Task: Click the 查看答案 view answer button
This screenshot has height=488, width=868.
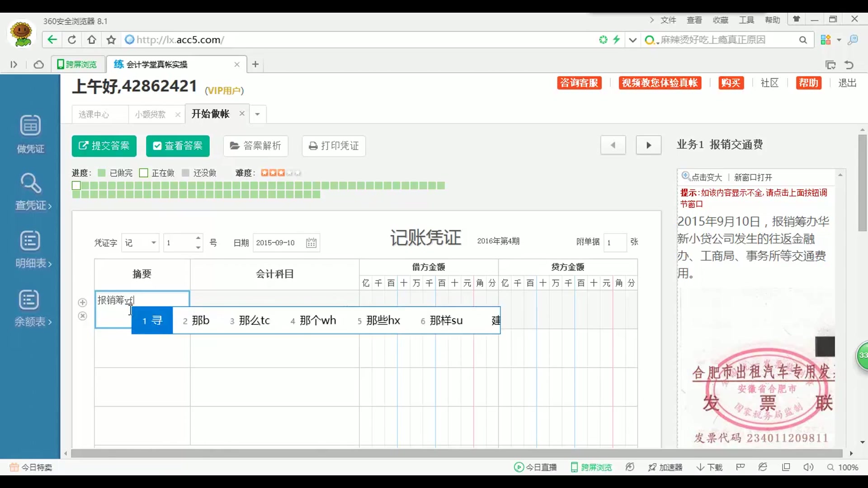Action: (178, 146)
